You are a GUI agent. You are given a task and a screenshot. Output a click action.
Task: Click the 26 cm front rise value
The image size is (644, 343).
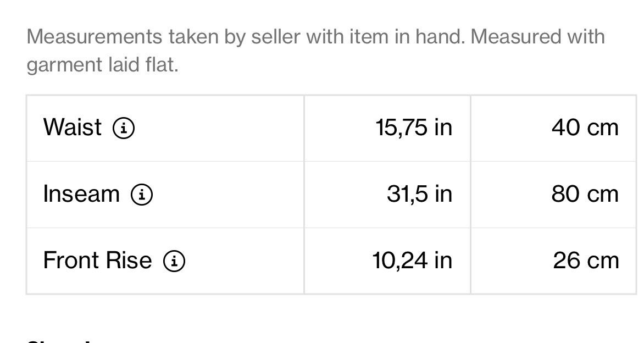[x=586, y=261]
